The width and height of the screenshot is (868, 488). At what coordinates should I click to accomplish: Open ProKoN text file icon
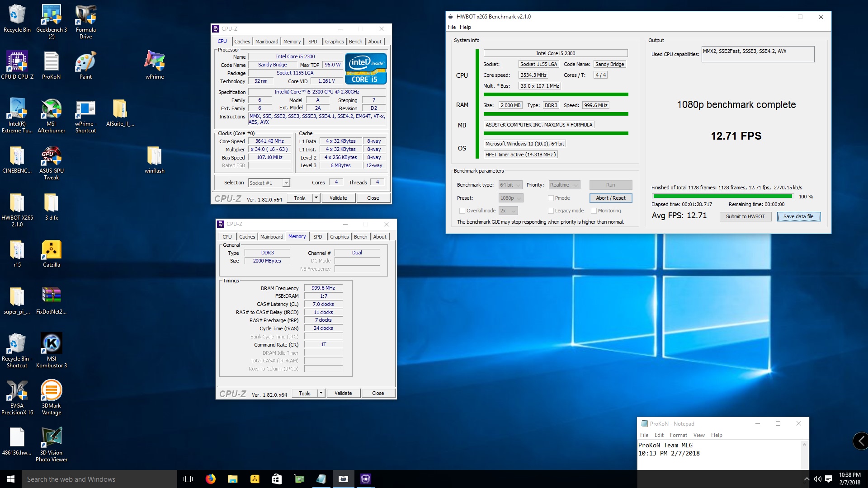click(x=51, y=66)
